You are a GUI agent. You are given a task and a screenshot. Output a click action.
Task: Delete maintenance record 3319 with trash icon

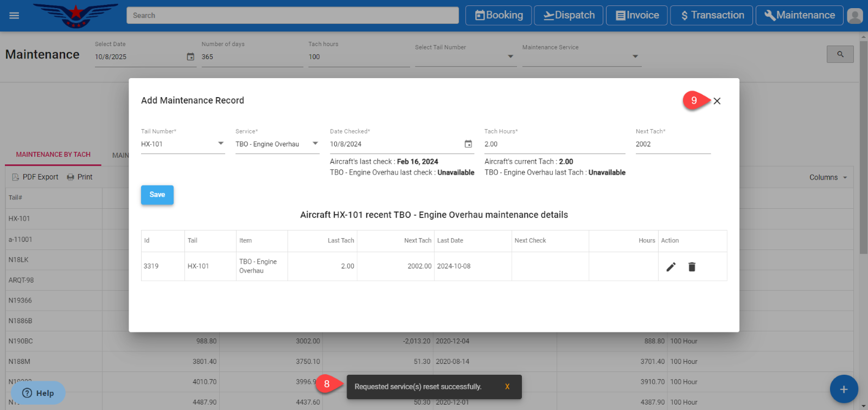coord(692,267)
